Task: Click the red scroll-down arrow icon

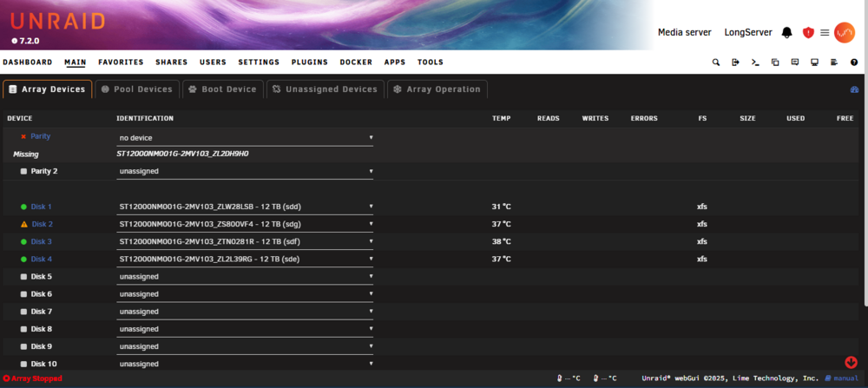Action: [x=851, y=363]
